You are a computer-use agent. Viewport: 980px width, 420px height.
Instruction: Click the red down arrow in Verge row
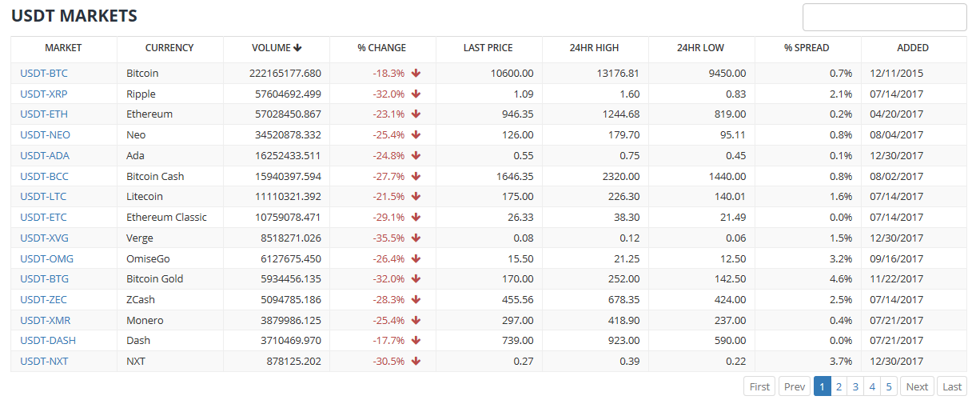(416, 238)
